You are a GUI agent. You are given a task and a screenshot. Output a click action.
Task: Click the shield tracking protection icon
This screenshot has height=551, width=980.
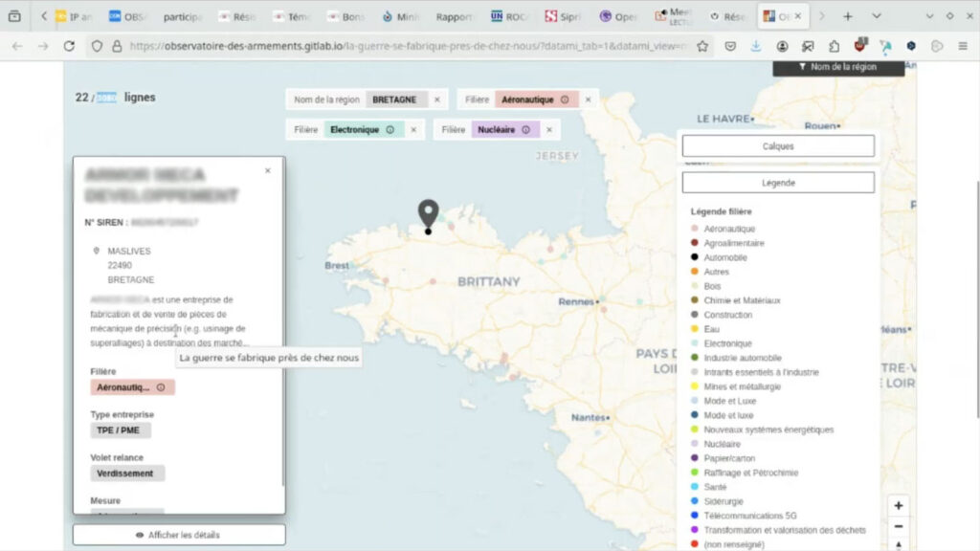97,46
